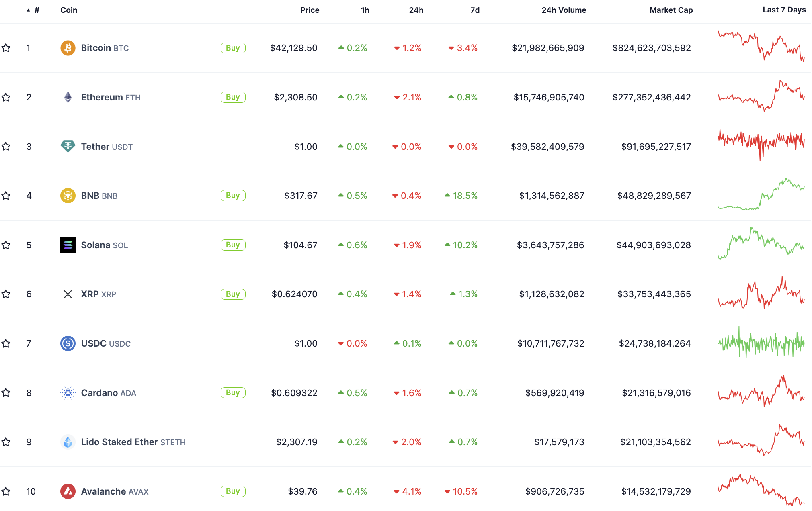Click the Buy button for Ethereum
812x511 pixels.
[233, 97]
